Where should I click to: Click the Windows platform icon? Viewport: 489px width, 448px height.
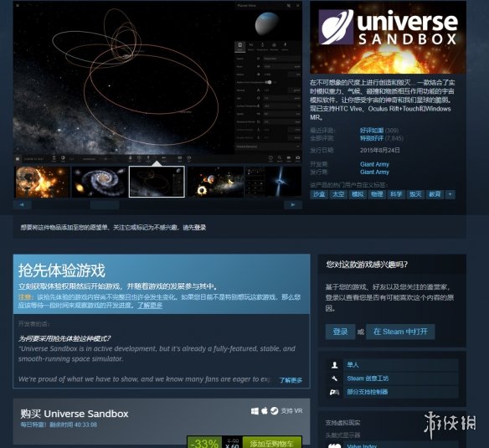pyautogui.click(x=255, y=411)
